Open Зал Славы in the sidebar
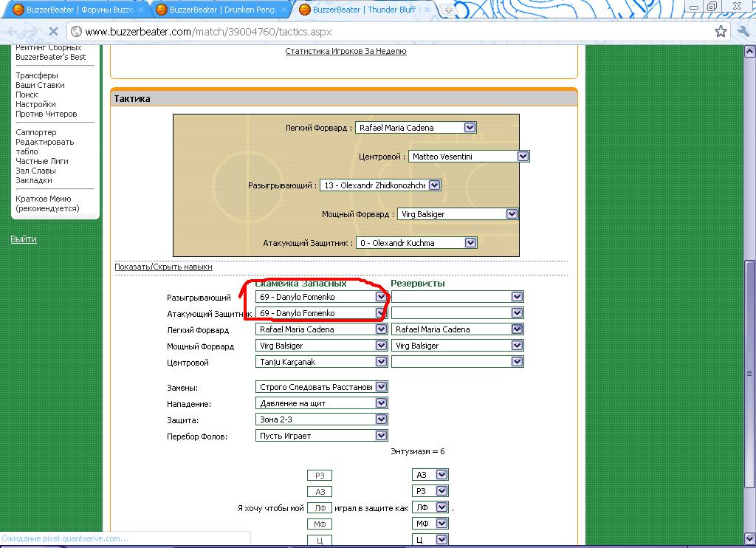Screen dimensions: 756x548 tap(35, 171)
